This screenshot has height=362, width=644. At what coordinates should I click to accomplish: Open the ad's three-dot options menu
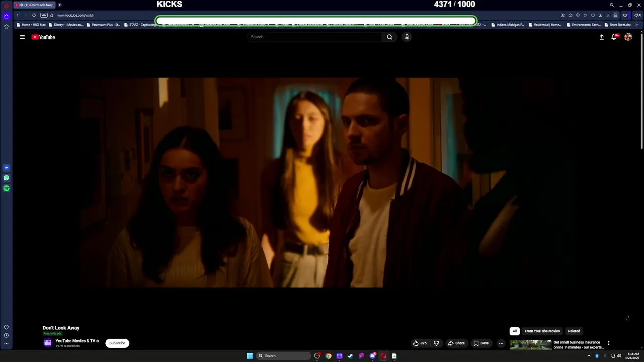[x=608, y=343]
